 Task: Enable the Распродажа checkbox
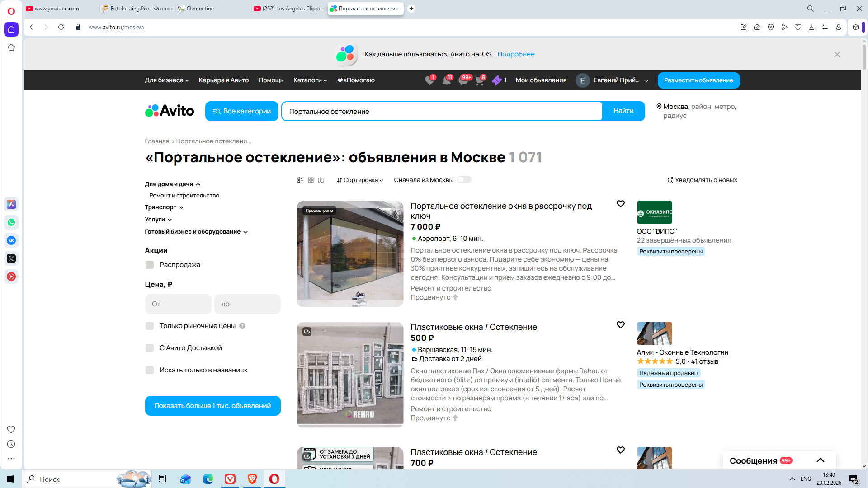coord(150,265)
